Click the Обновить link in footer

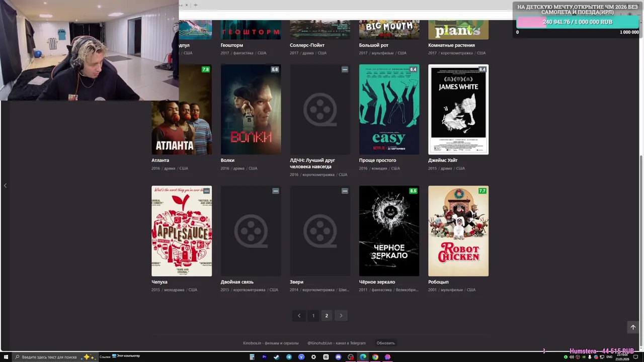[385, 343]
